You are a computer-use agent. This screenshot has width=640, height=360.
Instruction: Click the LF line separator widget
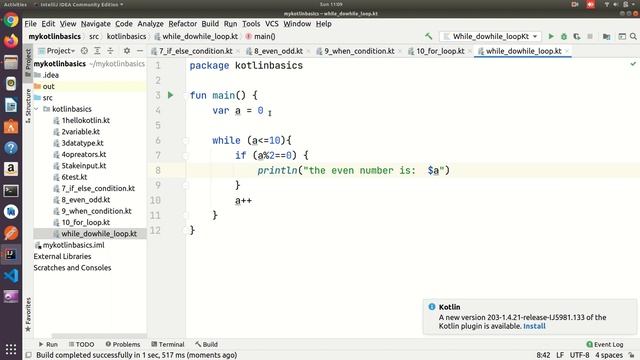(560, 355)
